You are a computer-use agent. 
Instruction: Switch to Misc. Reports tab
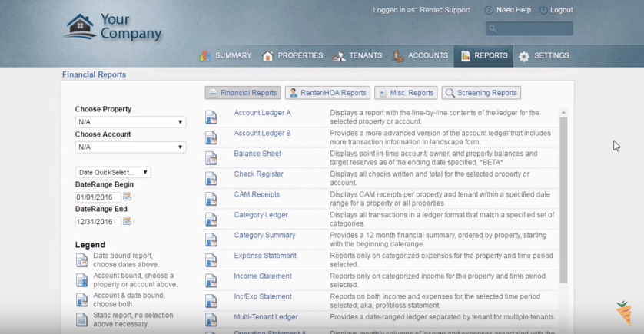[x=406, y=93]
